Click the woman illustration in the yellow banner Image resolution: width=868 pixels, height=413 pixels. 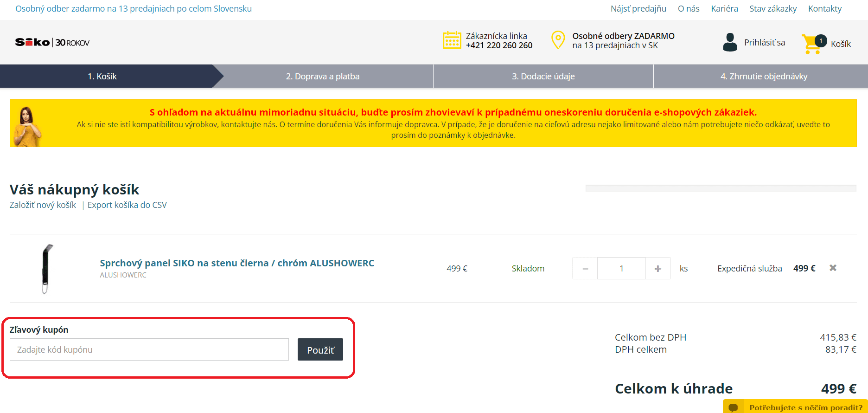click(27, 126)
